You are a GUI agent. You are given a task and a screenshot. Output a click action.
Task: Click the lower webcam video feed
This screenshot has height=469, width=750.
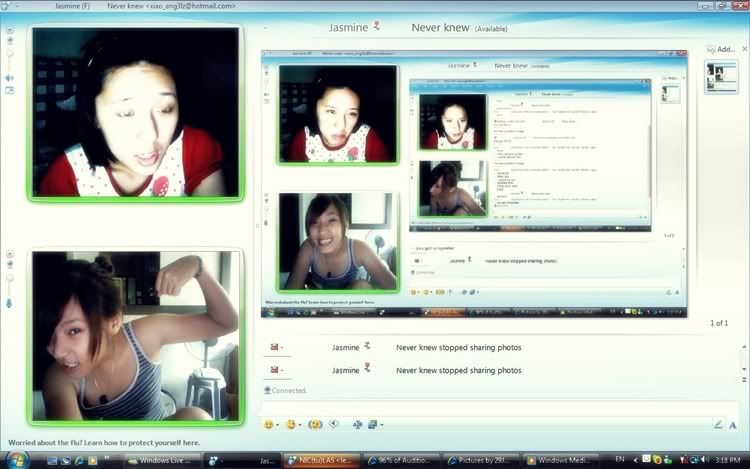click(x=136, y=336)
